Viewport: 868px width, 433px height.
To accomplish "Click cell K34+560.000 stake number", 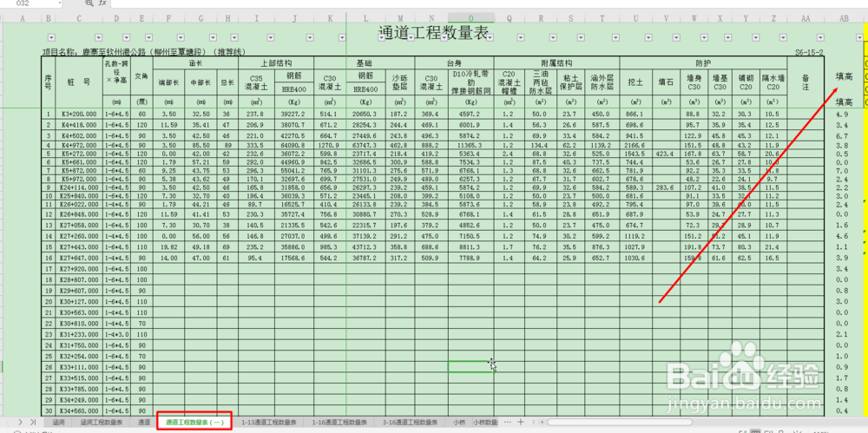I will [x=79, y=410].
